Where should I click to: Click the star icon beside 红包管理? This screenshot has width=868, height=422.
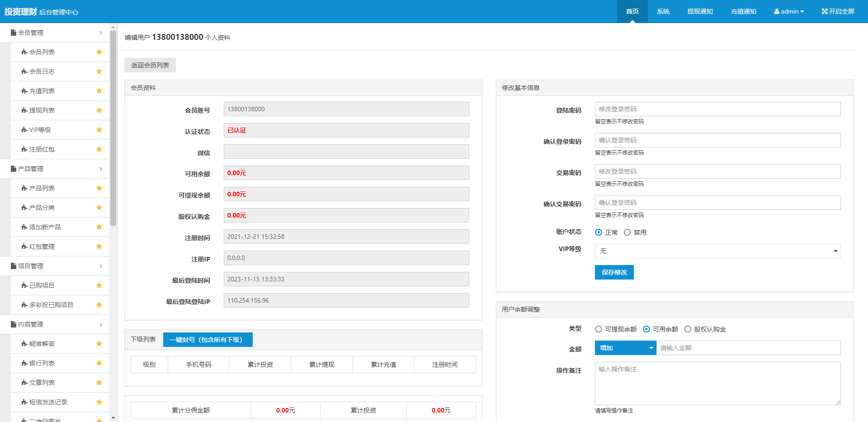pyautogui.click(x=99, y=247)
